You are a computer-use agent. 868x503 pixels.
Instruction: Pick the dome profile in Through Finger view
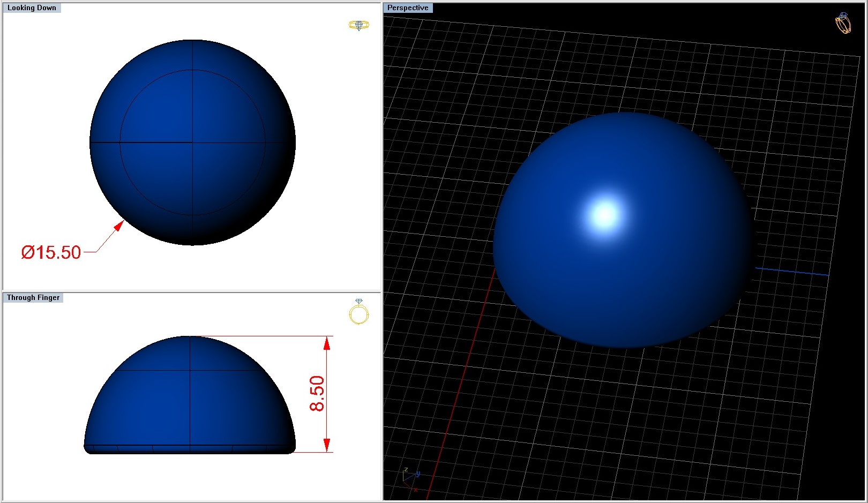click(190, 395)
